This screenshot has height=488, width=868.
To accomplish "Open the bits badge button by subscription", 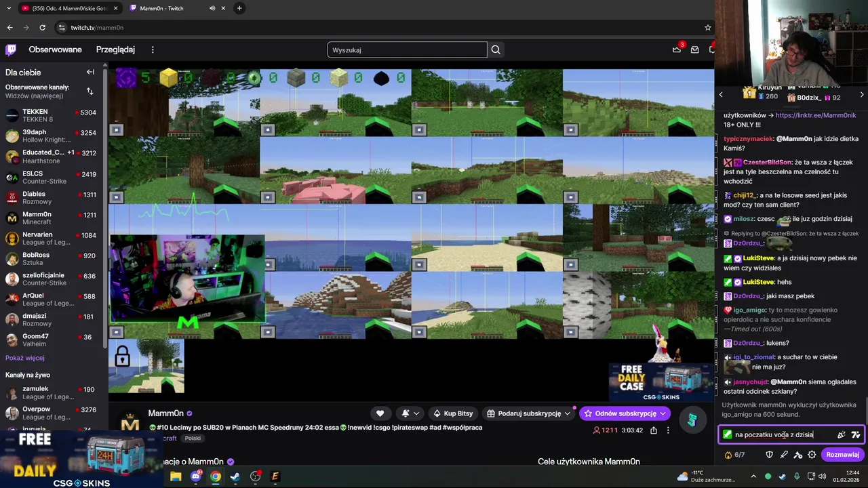I will click(x=692, y=420).
